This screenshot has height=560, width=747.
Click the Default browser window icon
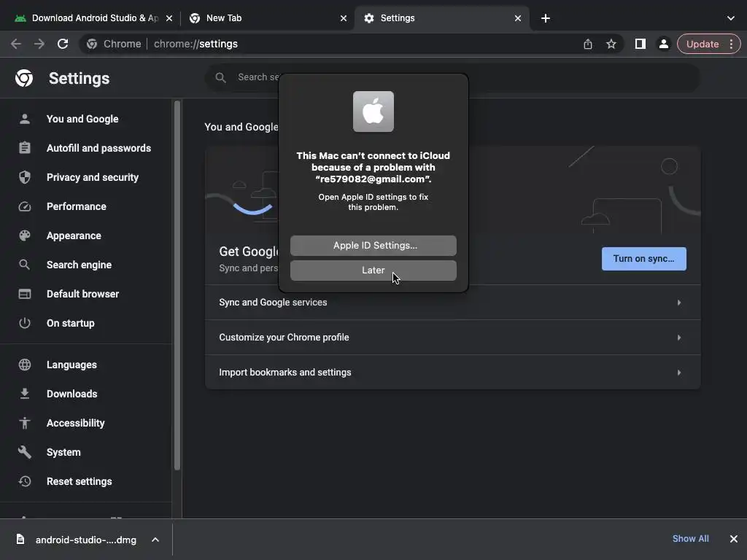click(25, 294)
